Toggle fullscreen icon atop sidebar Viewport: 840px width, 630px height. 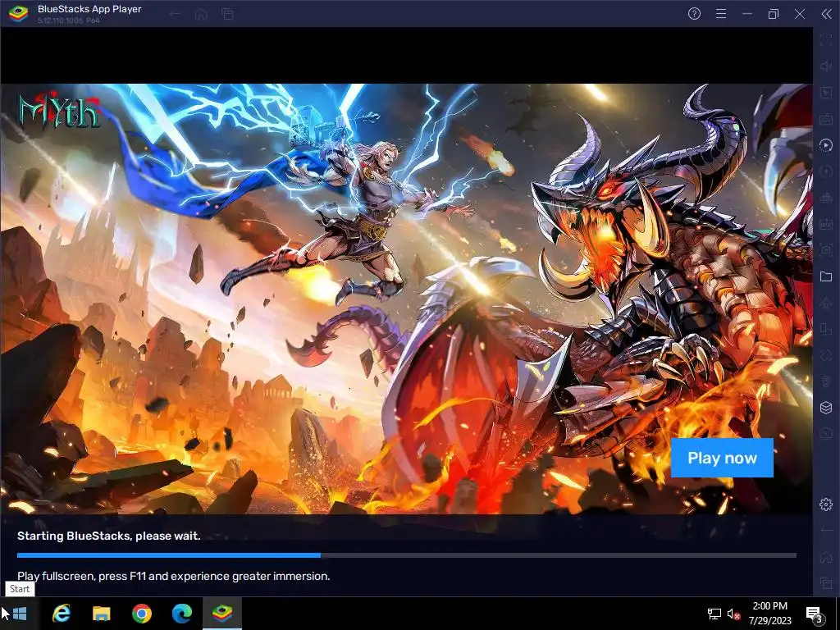[826, 41]
